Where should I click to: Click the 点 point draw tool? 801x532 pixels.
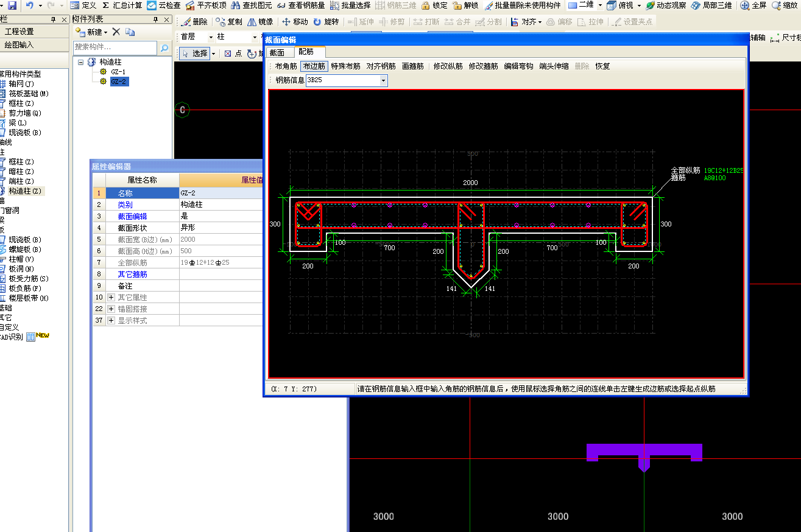(233, 53)
